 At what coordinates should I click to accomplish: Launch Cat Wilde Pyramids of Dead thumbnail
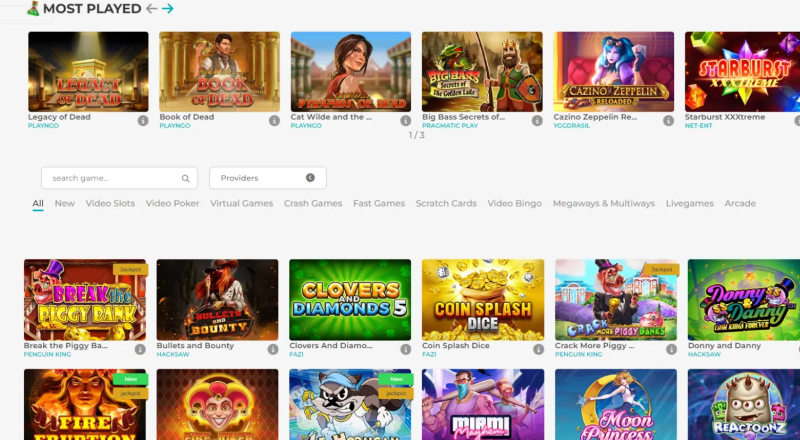[x=351, y=71]
